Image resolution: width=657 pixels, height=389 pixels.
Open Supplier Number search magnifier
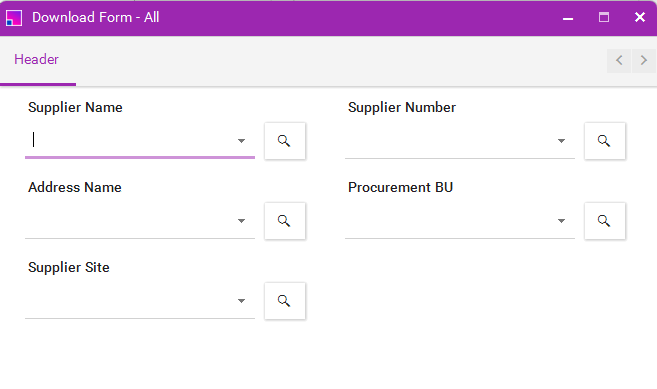click(x=605, y=141)
